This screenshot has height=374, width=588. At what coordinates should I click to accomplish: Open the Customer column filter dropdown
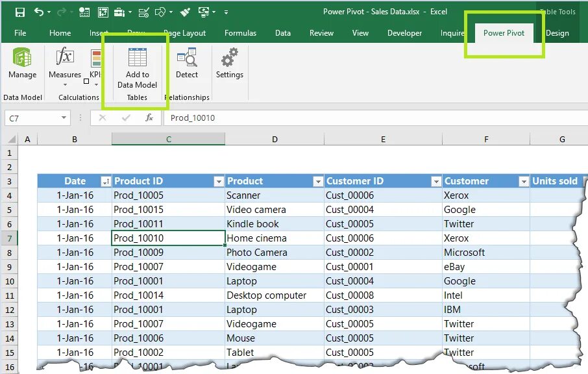(x=524, y=182)
